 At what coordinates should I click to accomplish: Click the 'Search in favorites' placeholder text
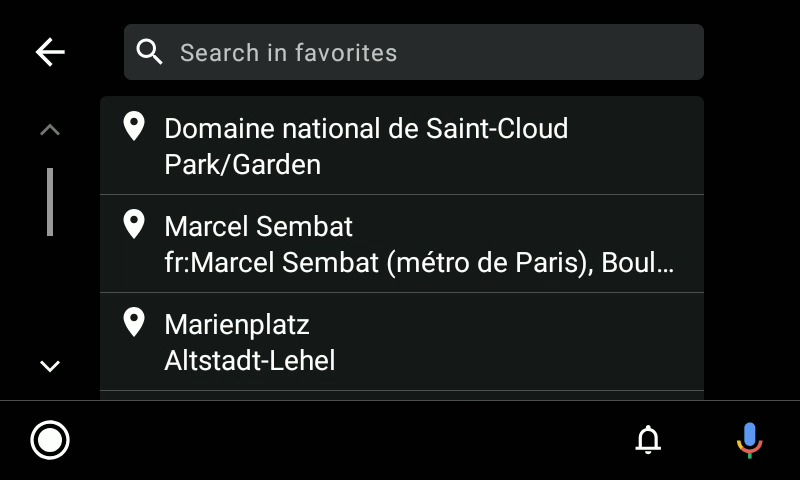(289, 53)
